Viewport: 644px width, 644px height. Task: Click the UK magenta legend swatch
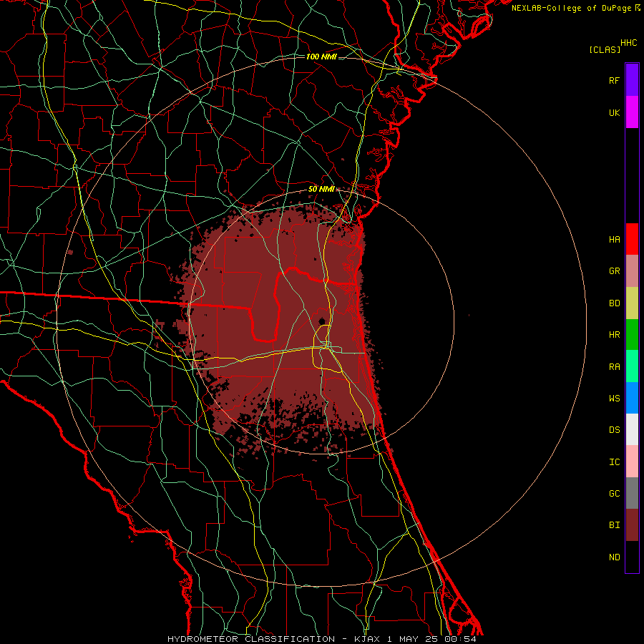632,112
